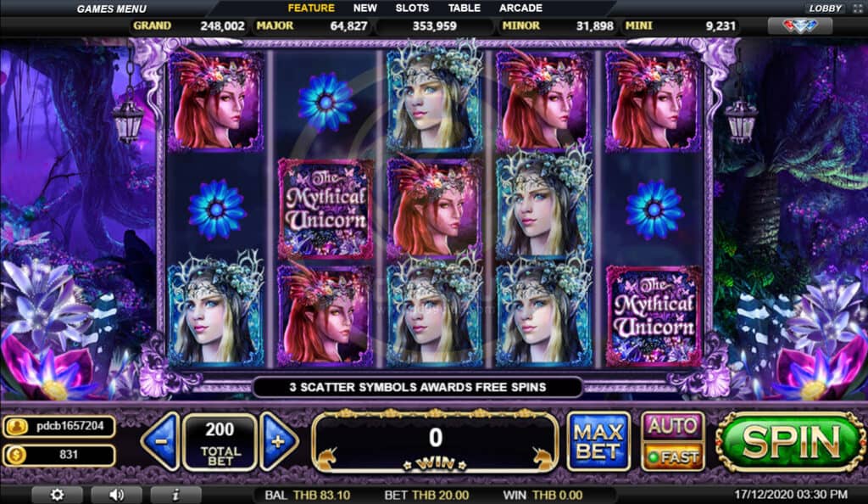Click the total bet 200 display
The height and width of the screenshot is (504, 868).
point(220,442)
